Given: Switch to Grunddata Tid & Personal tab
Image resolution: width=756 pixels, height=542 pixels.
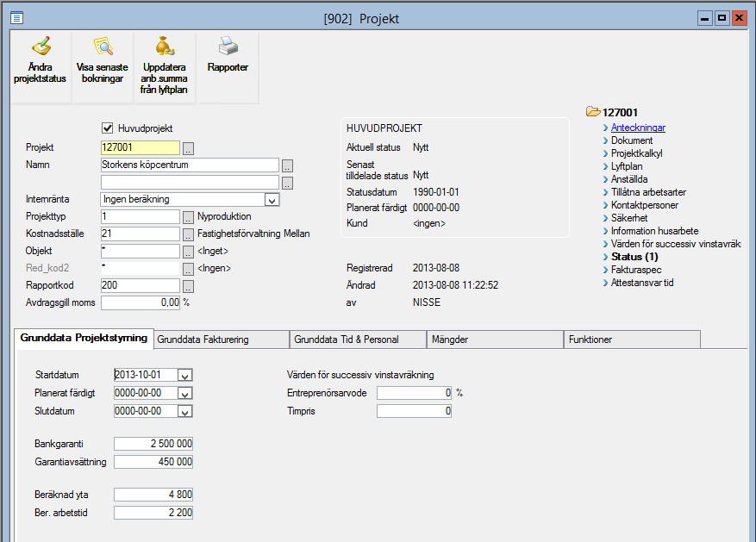Looking at the screenshot, I should pos(359,340).
